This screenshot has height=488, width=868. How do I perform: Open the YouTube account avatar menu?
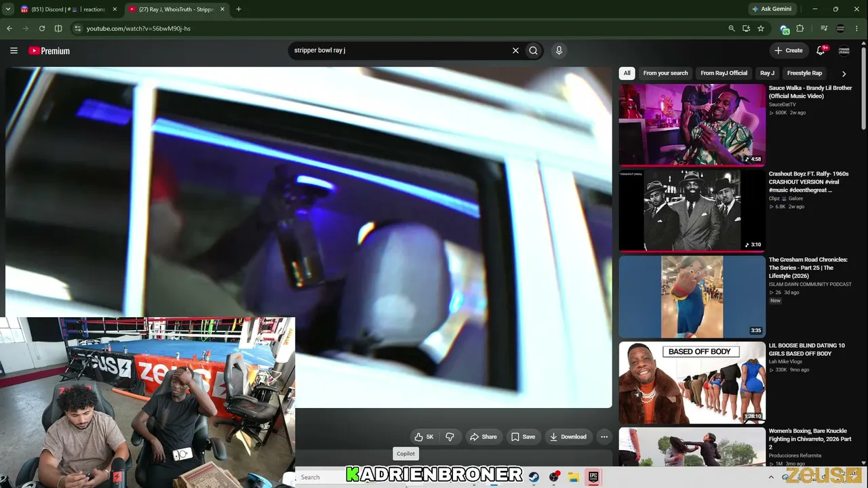tap(844, 50)
